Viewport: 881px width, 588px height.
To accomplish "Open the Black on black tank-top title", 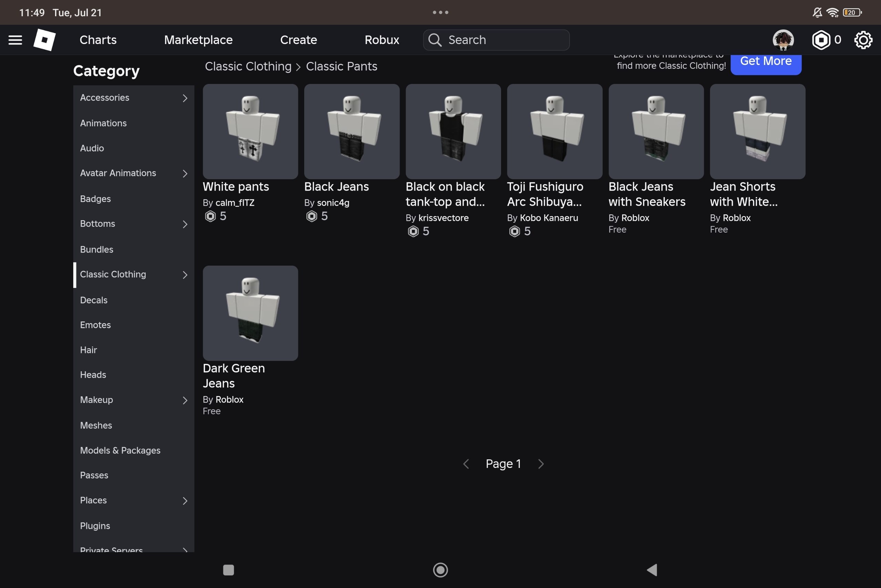I will click(x=445, y=194).
